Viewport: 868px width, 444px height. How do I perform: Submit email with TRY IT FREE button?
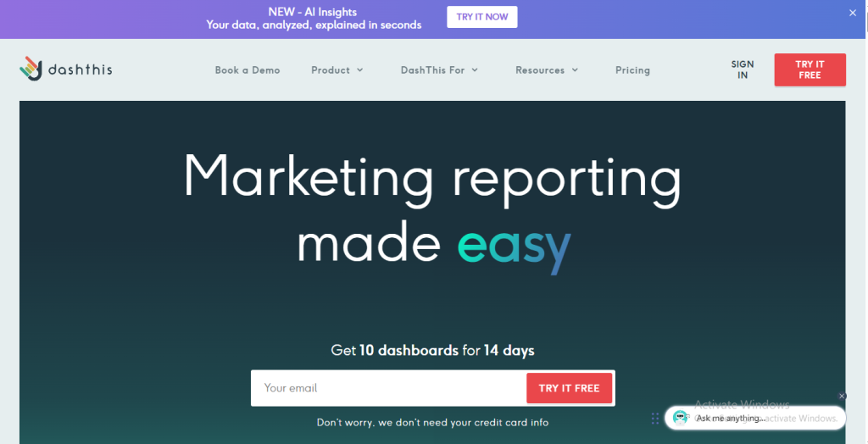click(569, 388)
